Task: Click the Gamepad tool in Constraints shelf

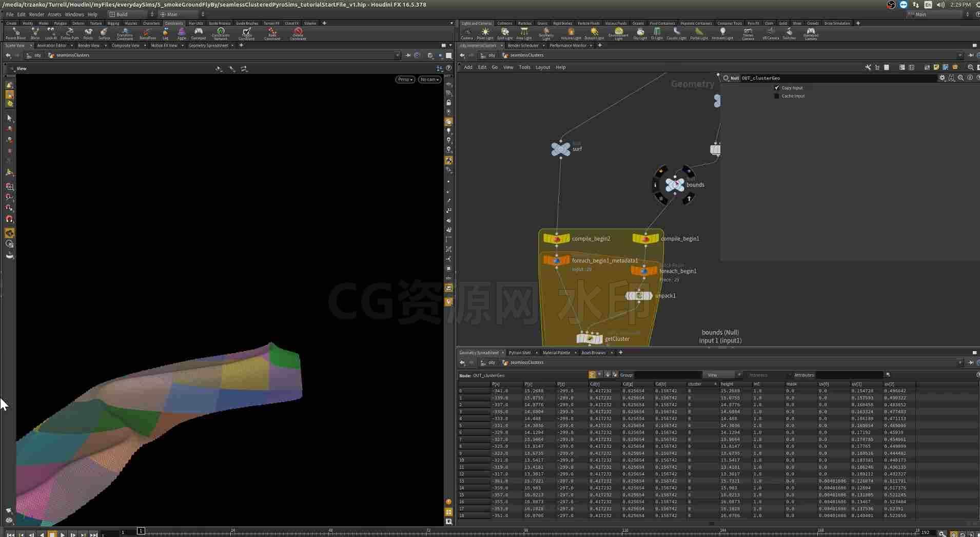Action: tap(198, 34)
